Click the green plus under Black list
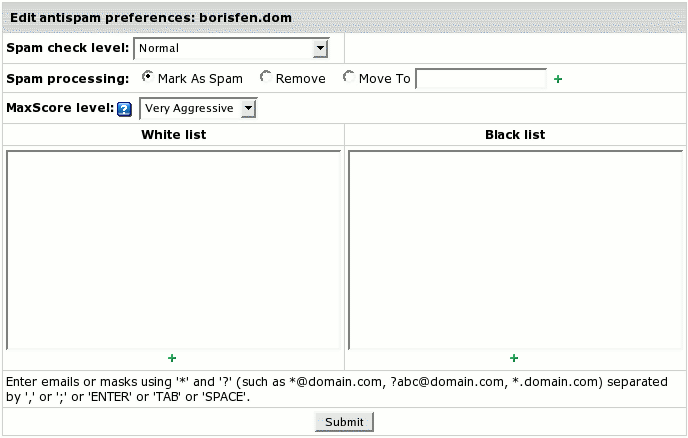Image resolution: width=688 pixels, height=438 pixels. click(514, 358)
